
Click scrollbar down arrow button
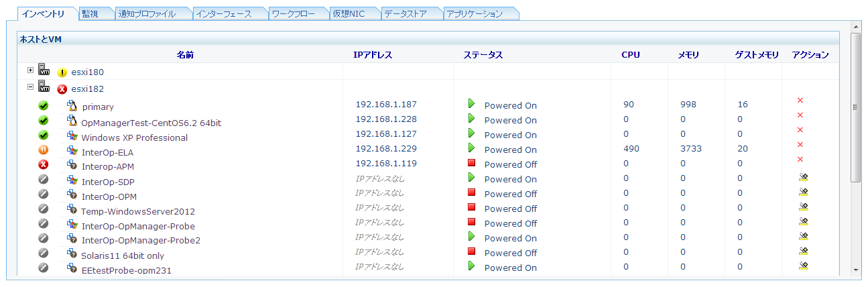coord(855,269)
